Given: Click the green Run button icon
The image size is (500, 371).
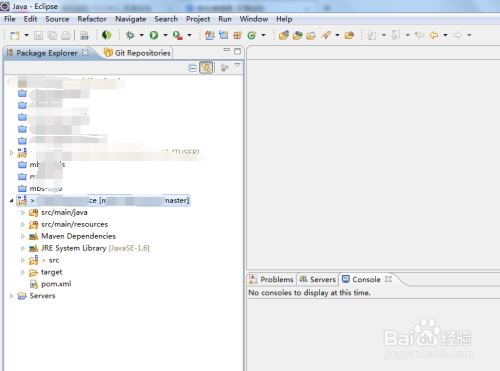Looking at the screenshot, I should pos(154,35).
